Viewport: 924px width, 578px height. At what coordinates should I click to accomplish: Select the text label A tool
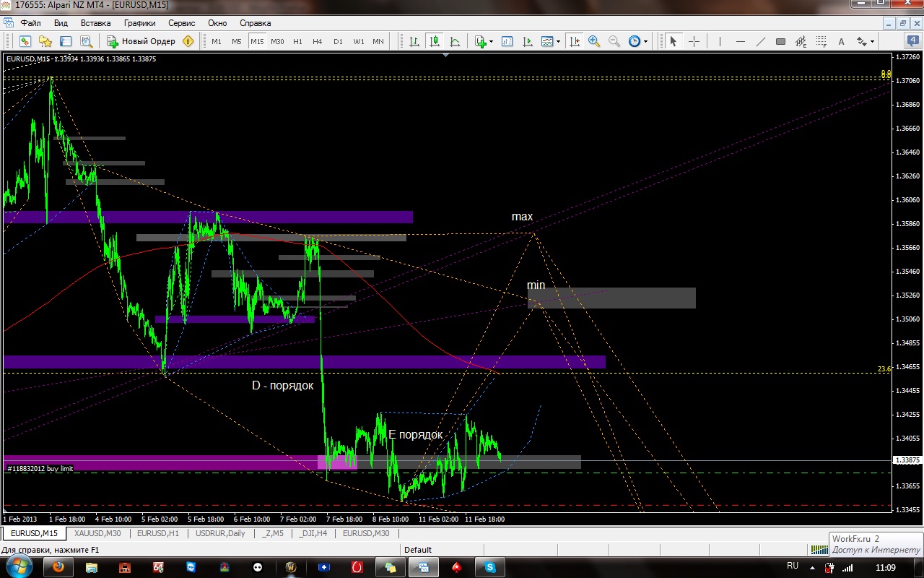[x=841, y=41]
